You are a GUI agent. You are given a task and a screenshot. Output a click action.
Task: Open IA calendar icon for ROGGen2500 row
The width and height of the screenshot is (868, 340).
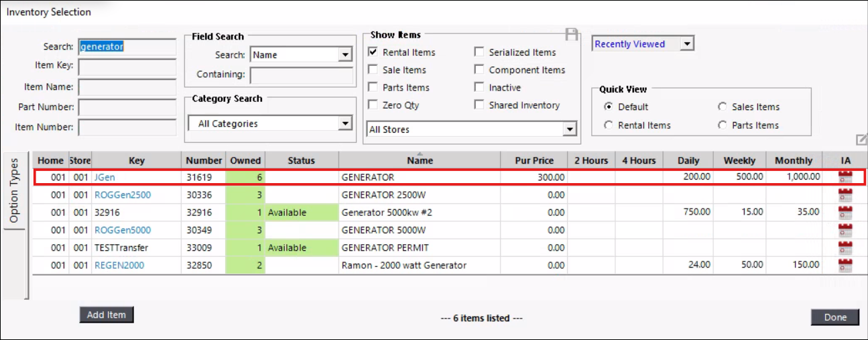pyautogui.click(x=845, y=195)
